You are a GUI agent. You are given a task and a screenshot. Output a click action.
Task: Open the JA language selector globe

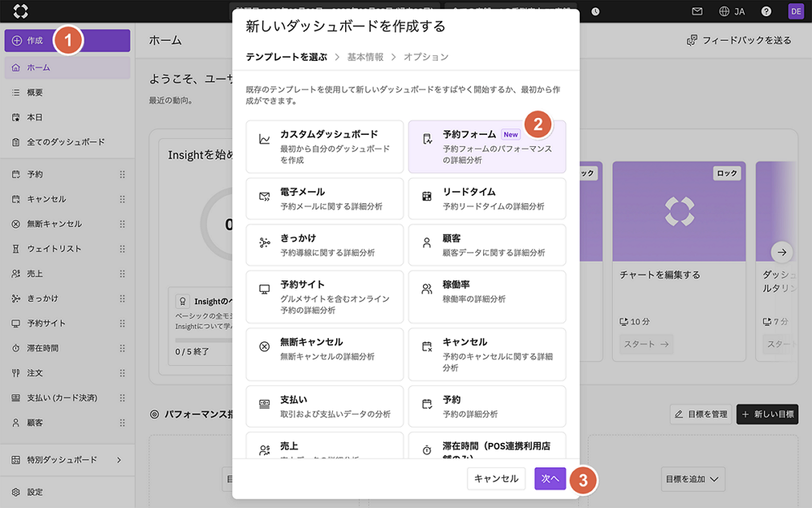click(732, 11)
